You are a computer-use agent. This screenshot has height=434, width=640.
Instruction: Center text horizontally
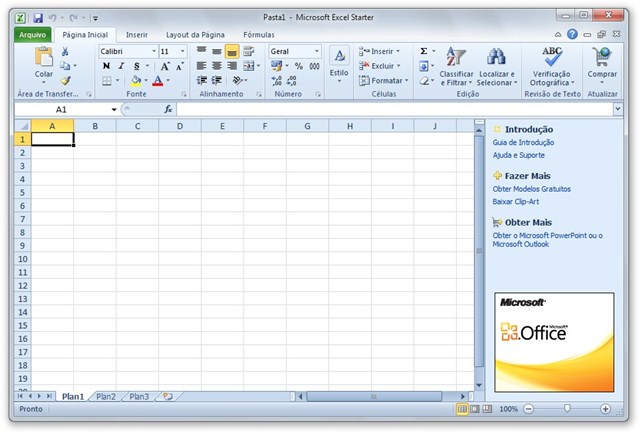click(217, 66)
